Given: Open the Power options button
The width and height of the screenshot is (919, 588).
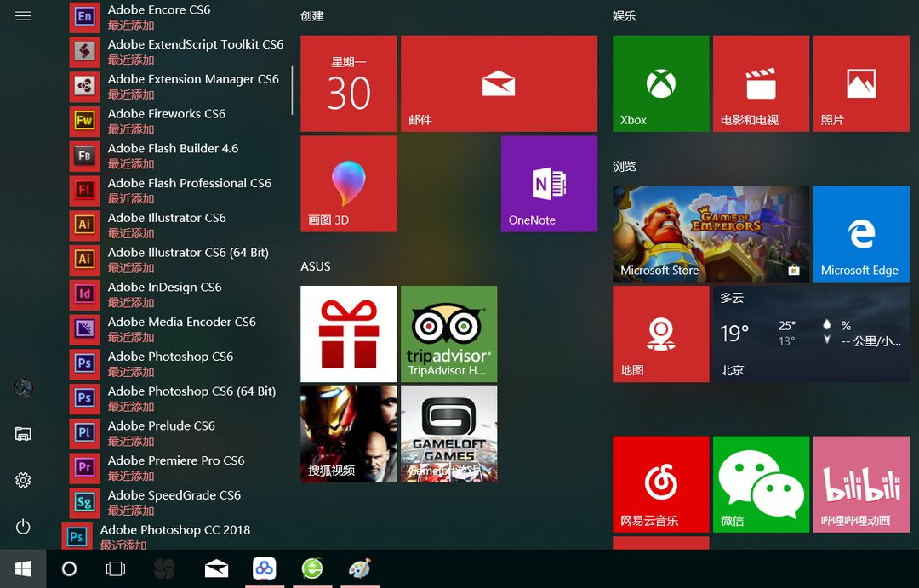Looking at the screenshot, I should (23, 527).
